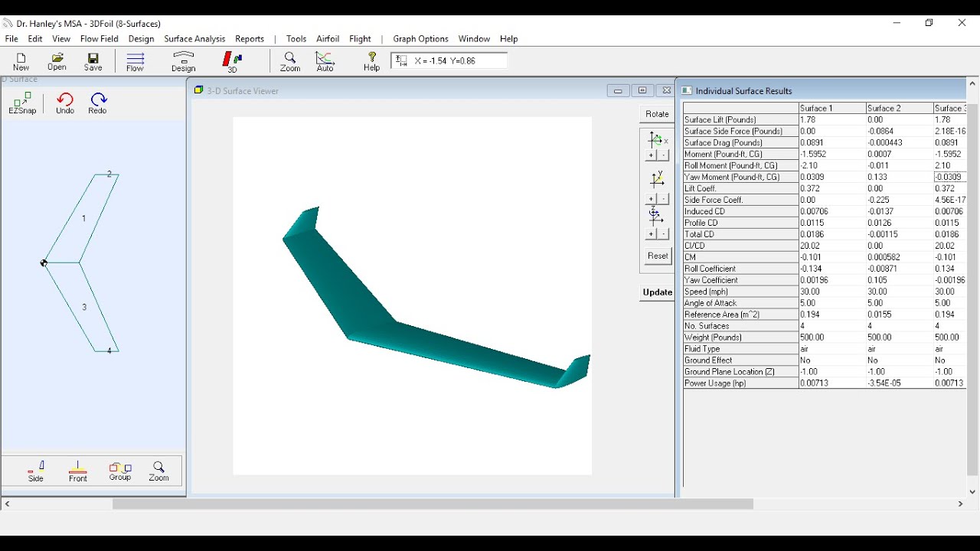Switch to Side view icon
The height and width of the screenshot is (551, 980).
36,471
